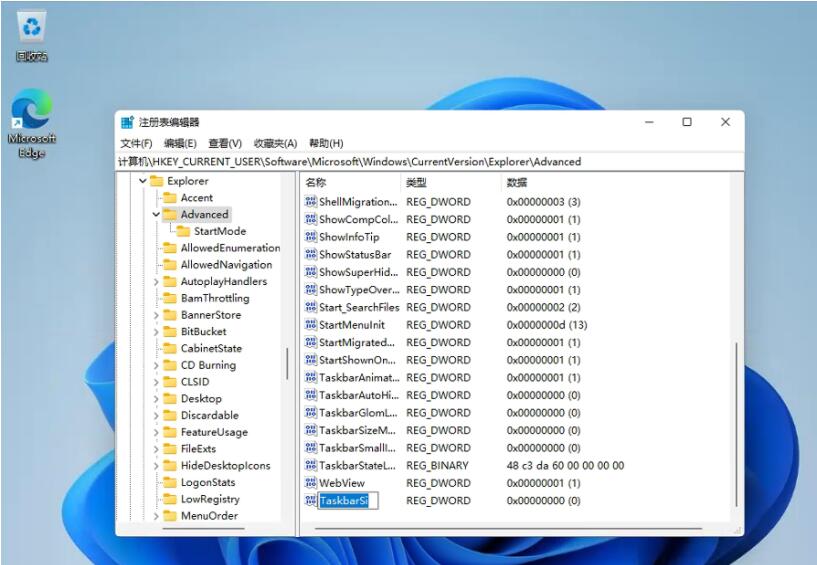Click the registry path address bar

pyautogui.click(x=429, y=162)
